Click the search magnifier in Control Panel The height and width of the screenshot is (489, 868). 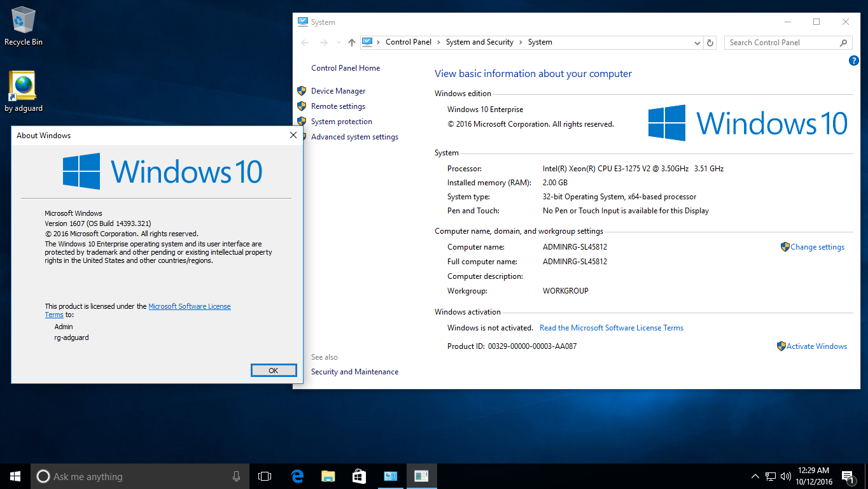843,43
